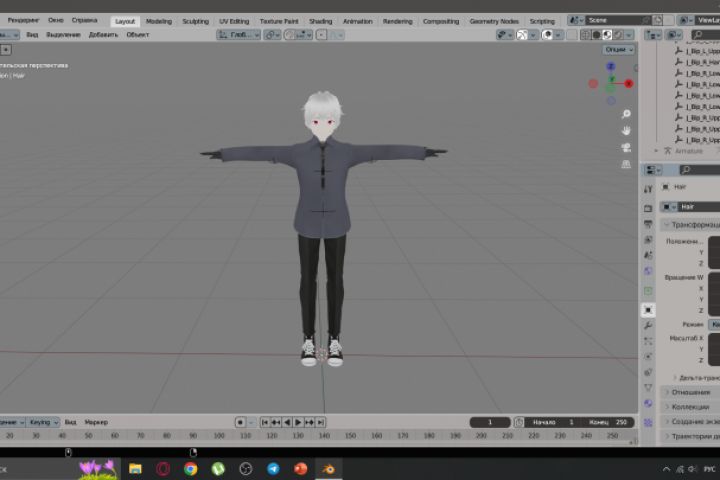Toggle the preview range clock icon
This screenshot has width=720, height=480.
point(519,422)
